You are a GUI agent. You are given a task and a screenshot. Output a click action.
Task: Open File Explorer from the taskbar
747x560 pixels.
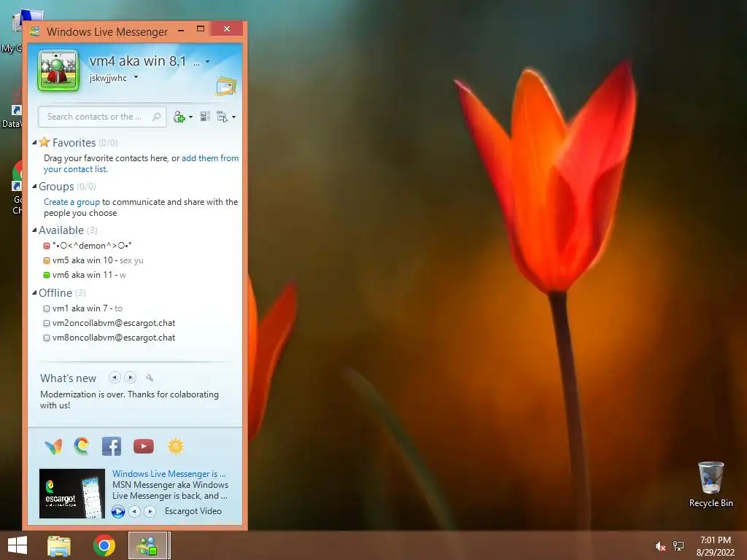point(59,545)
